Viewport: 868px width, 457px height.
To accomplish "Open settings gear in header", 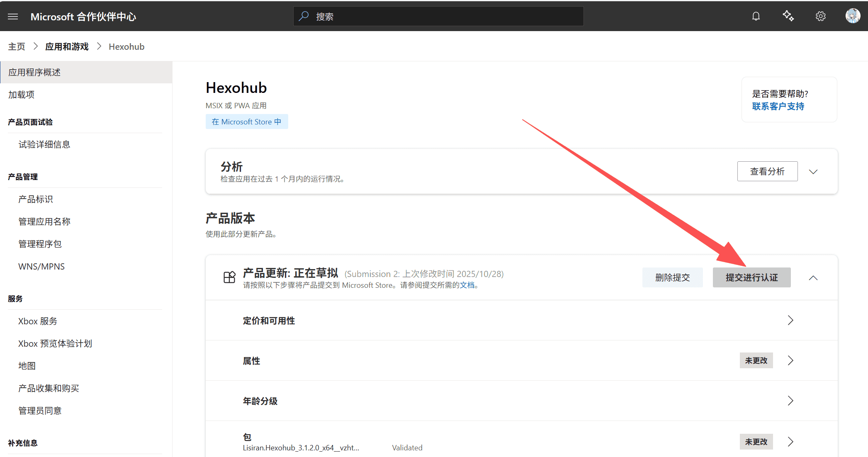I will coord(820,17).
